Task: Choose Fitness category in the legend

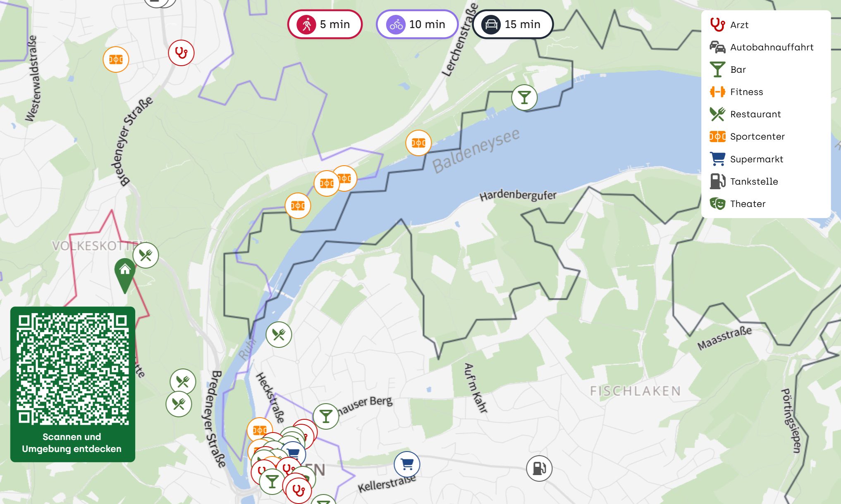Action: 736,92
